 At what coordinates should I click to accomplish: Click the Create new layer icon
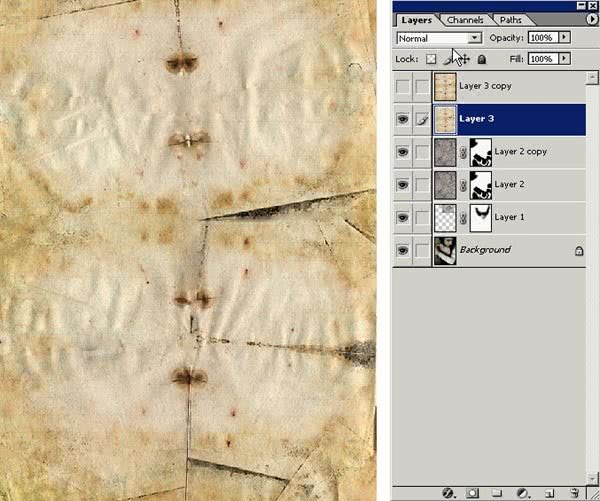coord(548,493)
